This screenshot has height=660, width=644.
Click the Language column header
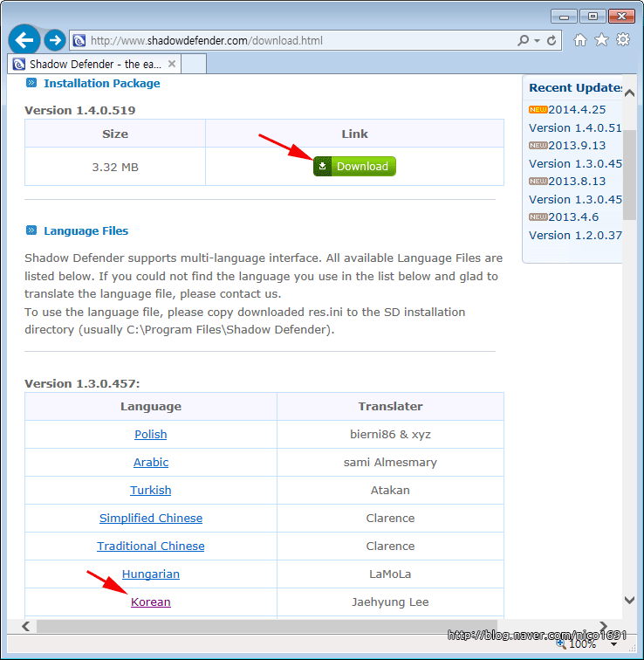151,406
